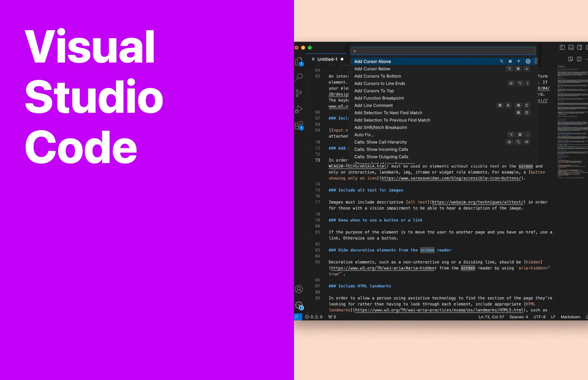The height and width of the screenshot is (380, 588).
Task: Toggle secondary side bar layout button
Action: tap(579, 48)
